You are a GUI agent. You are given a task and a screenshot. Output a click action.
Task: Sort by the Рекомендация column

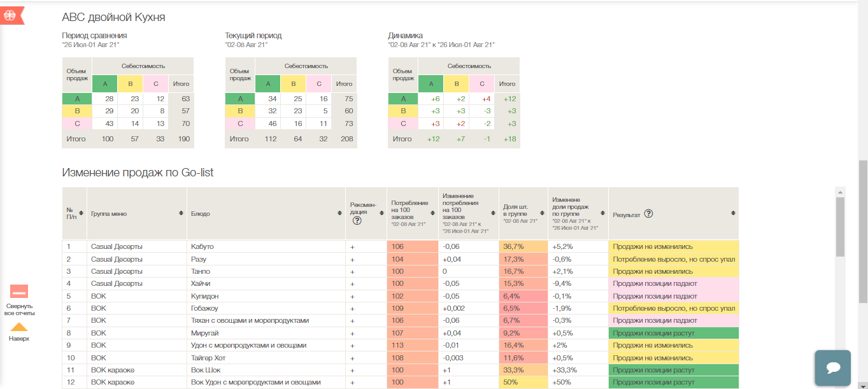pyautogui.click(x=382, y=213)
